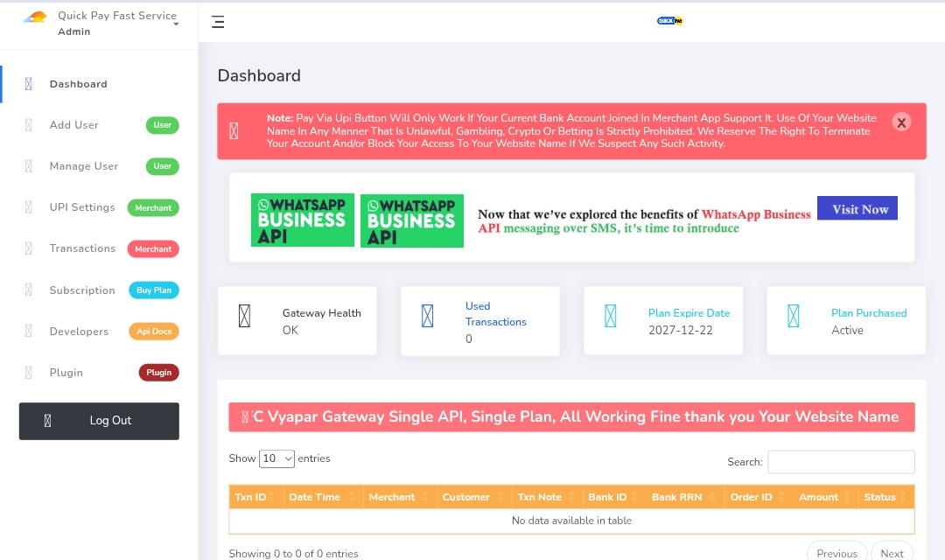Open the admin account dropdown arrow

tap(176, 24)
